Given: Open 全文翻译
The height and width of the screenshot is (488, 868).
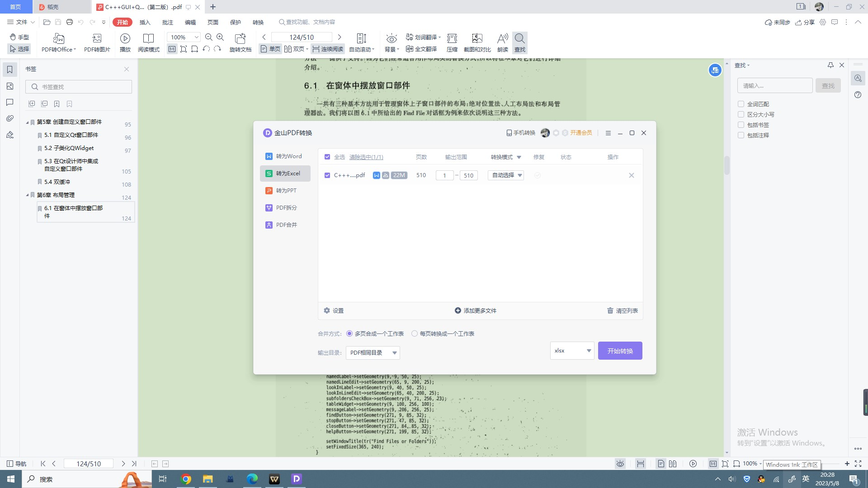Looking at the screenshot, I should tap(421, 49).
